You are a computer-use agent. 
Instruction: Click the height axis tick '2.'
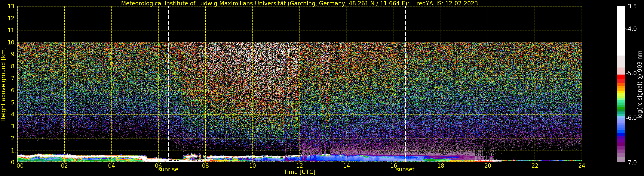[x=13, y=138]
